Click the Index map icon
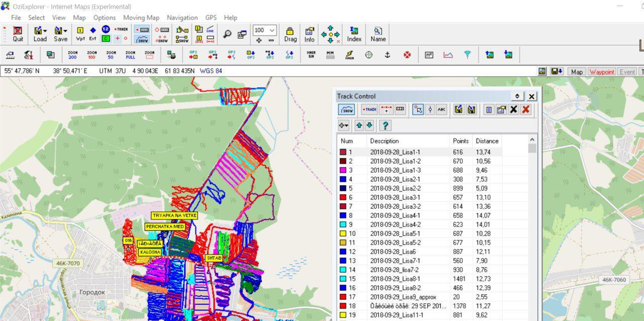The image size is (644, 321). tap(354, 34)
